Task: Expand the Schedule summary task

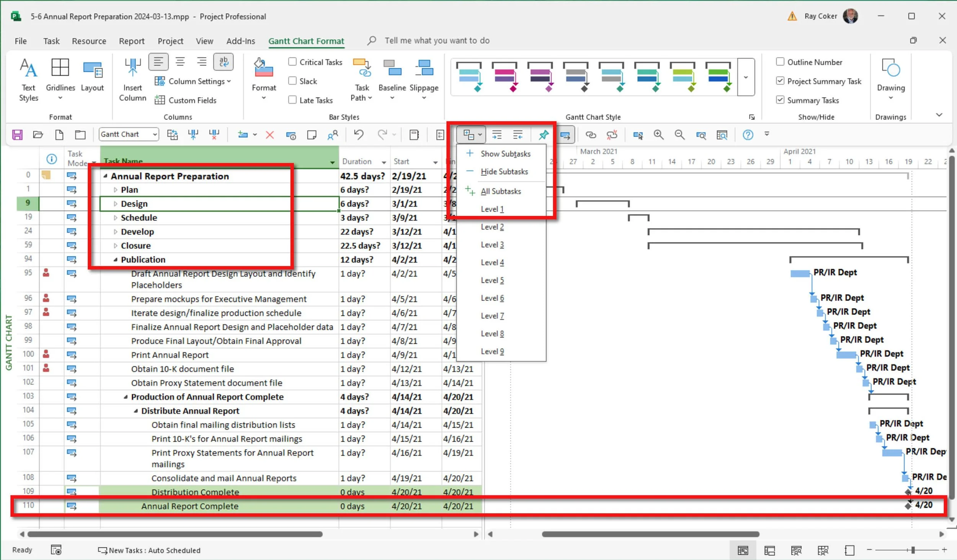Action: pos(115,218)
